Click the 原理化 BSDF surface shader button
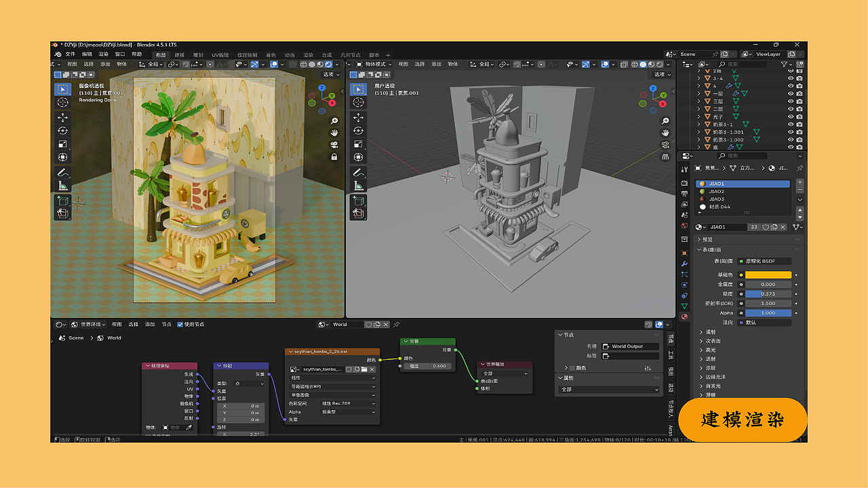Image resolution: width=868 pixels, height=488 pixels. [x=765, y=261]
